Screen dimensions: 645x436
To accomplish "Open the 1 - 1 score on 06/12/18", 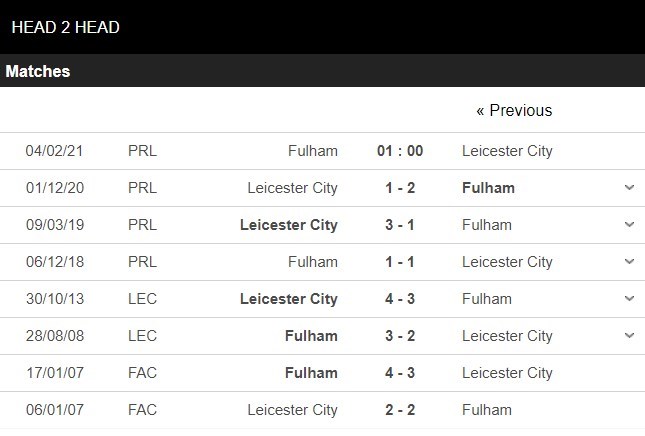I will point(400,262).
